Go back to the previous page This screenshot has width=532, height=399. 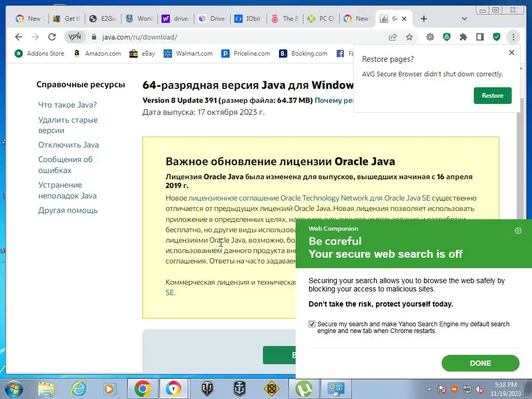point(19,37)
